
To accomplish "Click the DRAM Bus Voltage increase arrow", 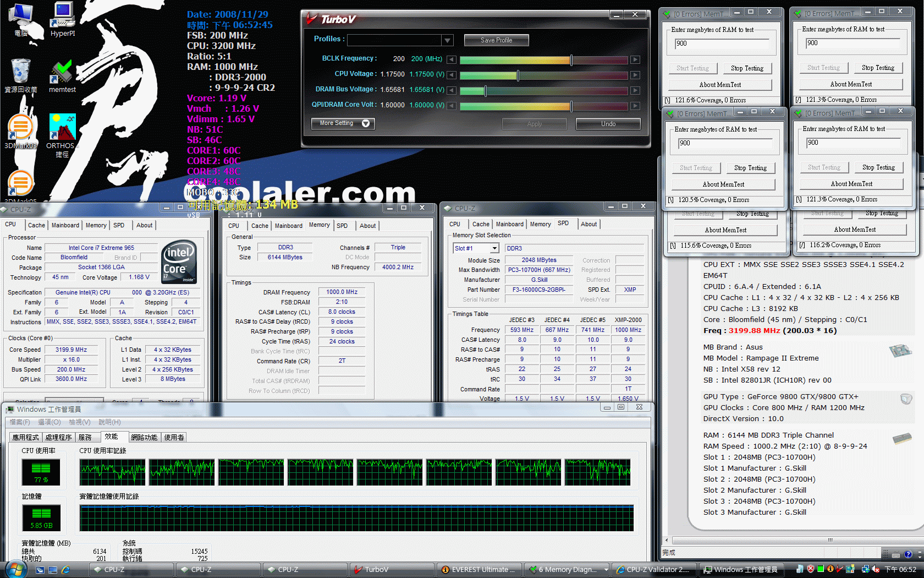I will coord(635,90).
